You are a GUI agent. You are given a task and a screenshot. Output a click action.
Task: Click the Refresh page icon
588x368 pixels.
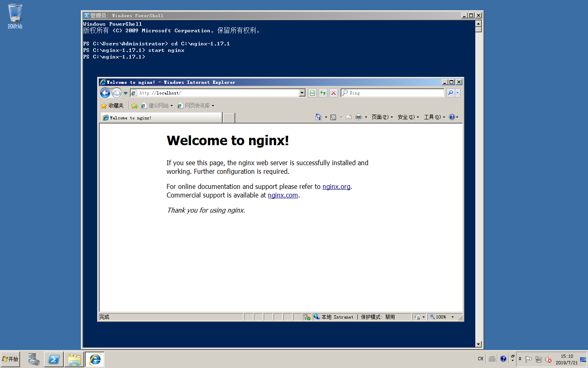323,93
